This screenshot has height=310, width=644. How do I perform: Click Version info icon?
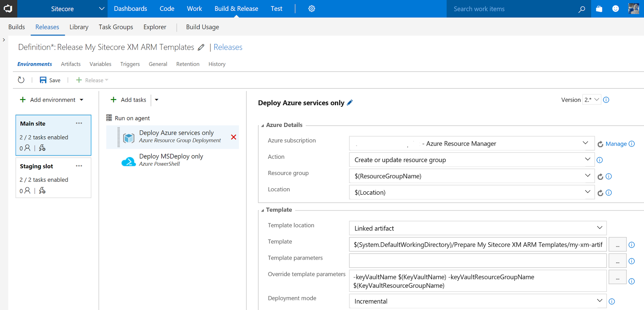point(606,100)
